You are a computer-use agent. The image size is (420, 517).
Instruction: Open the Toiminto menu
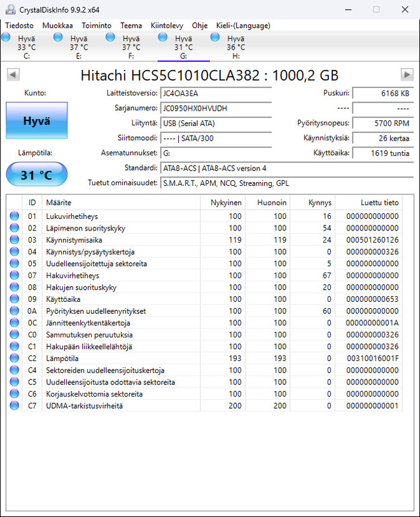(x=97, y=25)
